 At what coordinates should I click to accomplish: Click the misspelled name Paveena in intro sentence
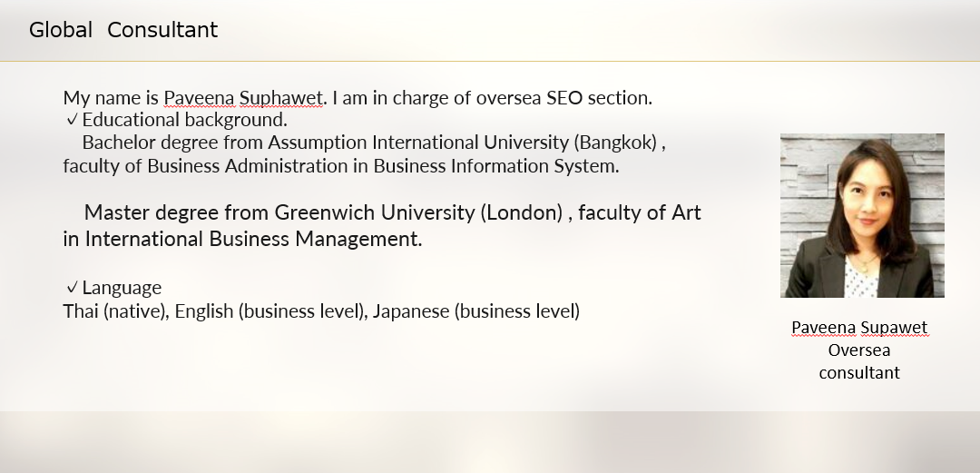point(199,98)
